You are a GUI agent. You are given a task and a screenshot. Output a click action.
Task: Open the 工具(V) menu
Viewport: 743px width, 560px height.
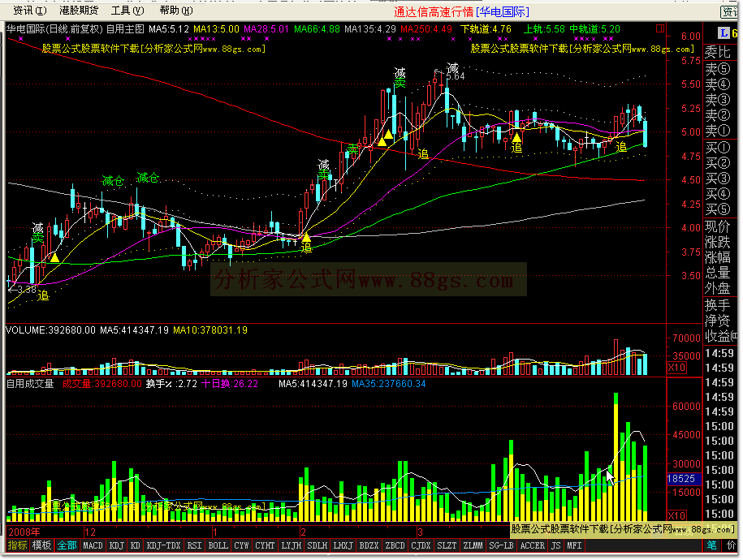coord(127,11)
